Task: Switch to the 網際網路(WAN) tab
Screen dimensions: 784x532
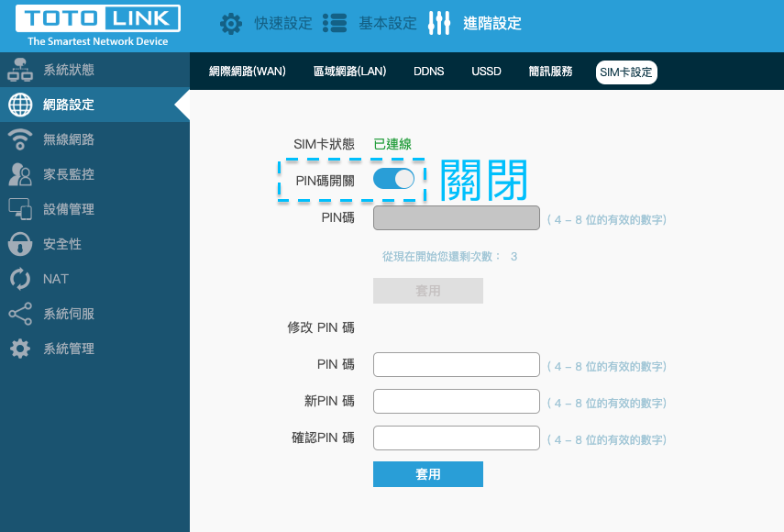Action: point(247,72)
